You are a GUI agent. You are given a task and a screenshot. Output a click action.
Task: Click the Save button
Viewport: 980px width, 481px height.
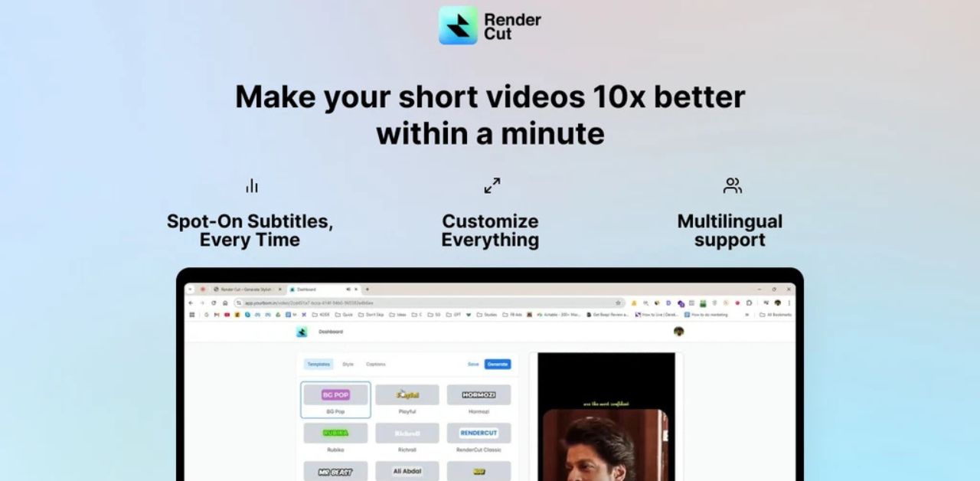pyautogui.click(x=473, y=365)
